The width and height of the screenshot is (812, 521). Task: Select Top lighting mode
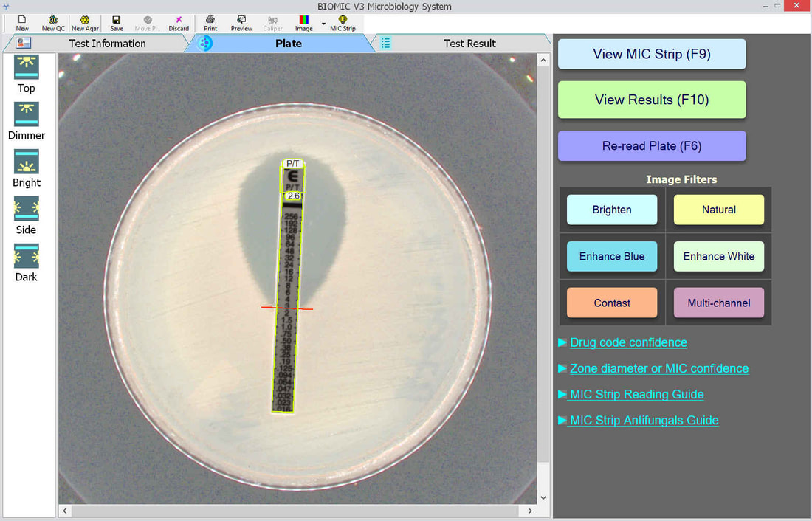pyautogui.click(x=27, y=74)
